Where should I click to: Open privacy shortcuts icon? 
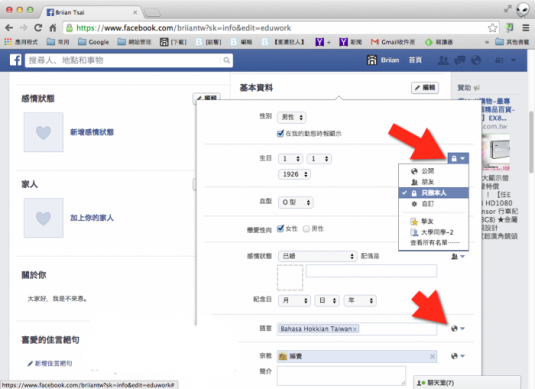499,60
